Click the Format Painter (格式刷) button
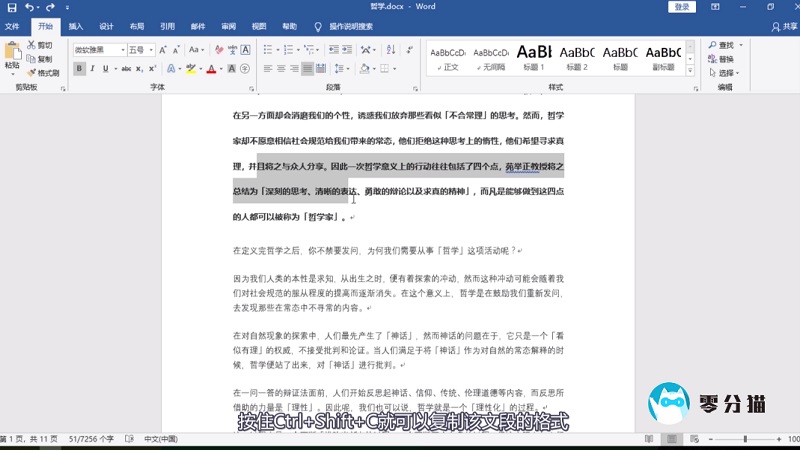800x450 pixels. coord(42,73)
